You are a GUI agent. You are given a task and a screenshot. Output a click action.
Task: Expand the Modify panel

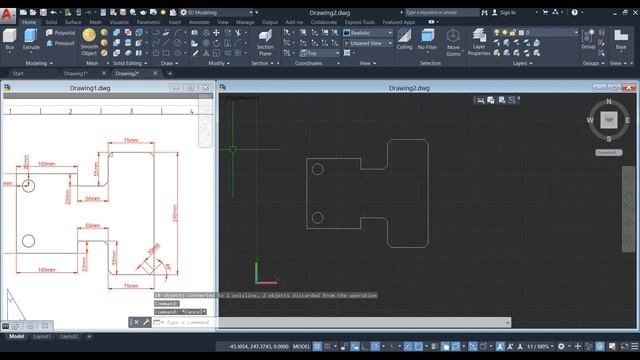[x=219, y=63]
